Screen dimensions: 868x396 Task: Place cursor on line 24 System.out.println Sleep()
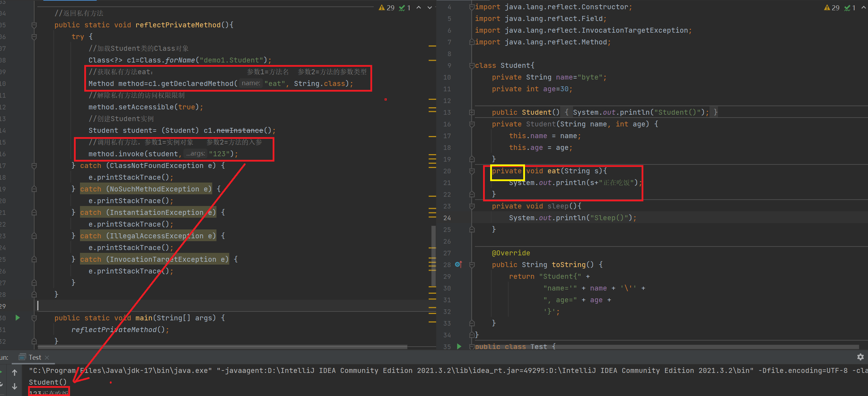[x=572, y=218]
